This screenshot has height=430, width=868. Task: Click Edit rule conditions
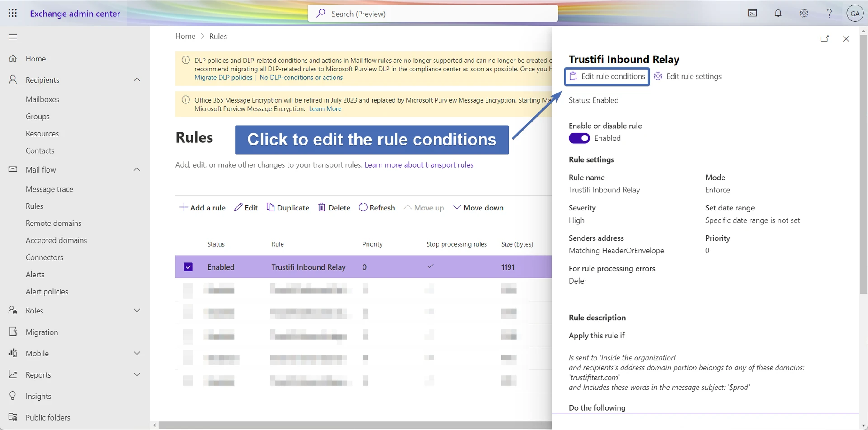coord(607,76)
